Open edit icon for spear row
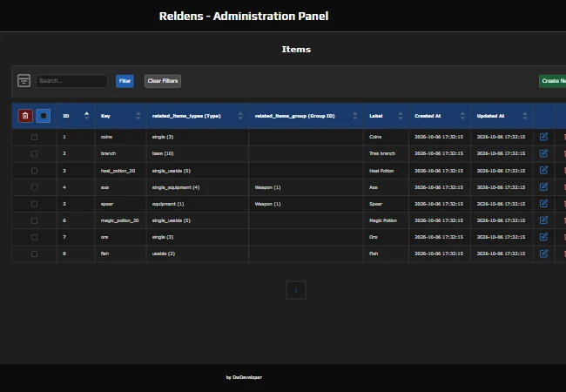 pos(543,204)
